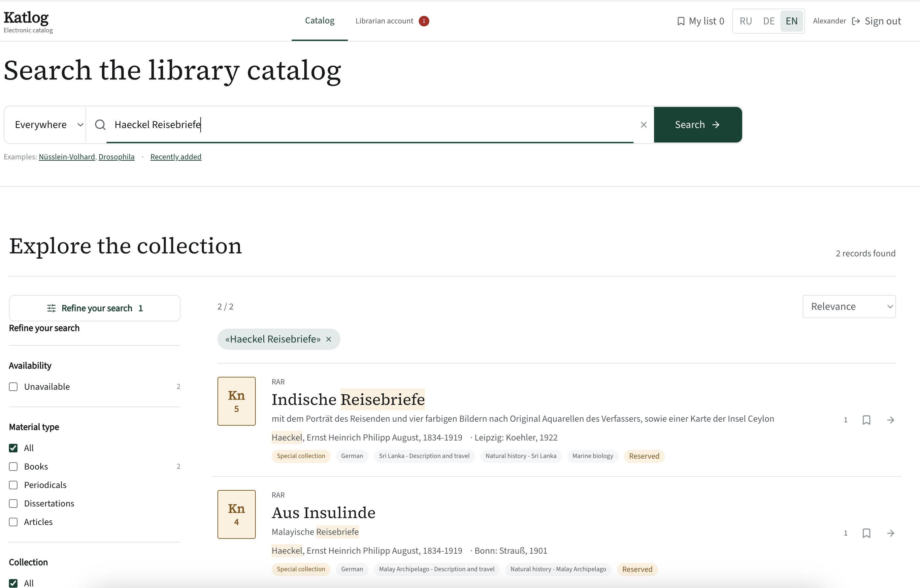Check the Books material type
Viewport: 920px width, 588px height.
(14, 467)
